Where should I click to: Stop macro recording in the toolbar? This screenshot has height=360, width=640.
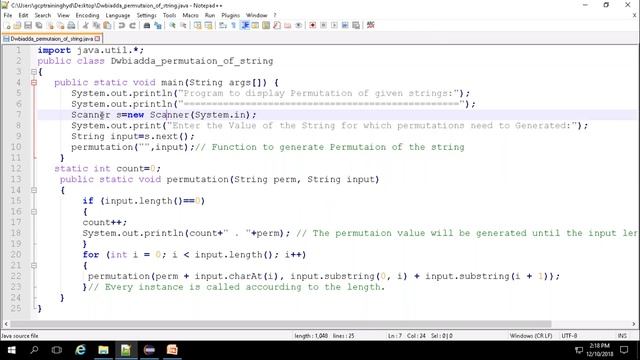[x=323, y=25]
